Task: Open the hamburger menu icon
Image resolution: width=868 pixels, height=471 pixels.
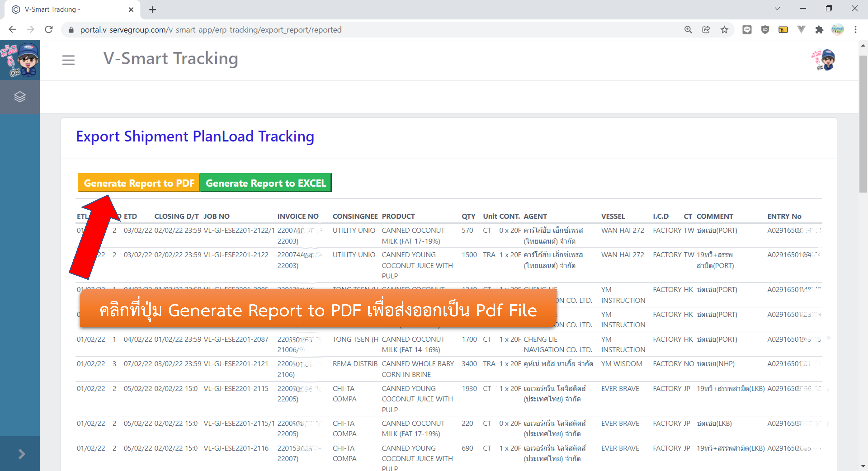Action: point(68,60)
